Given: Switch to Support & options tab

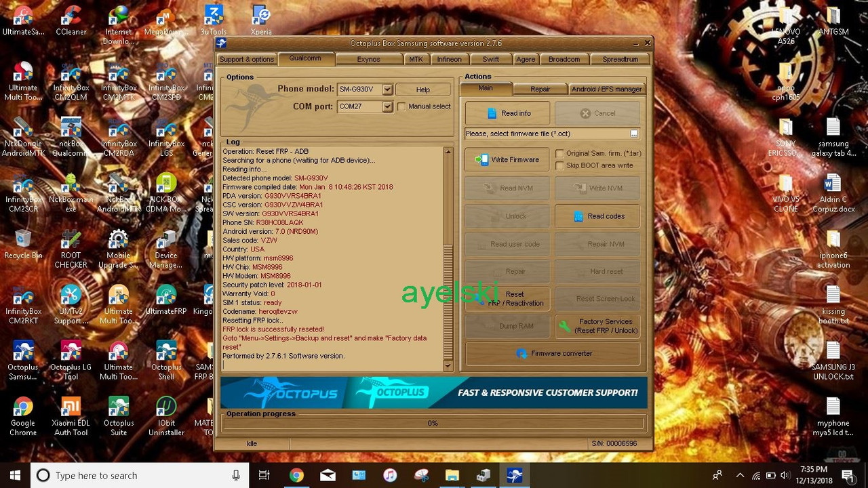Looking at the screenshot, I should tap(247, 60).
